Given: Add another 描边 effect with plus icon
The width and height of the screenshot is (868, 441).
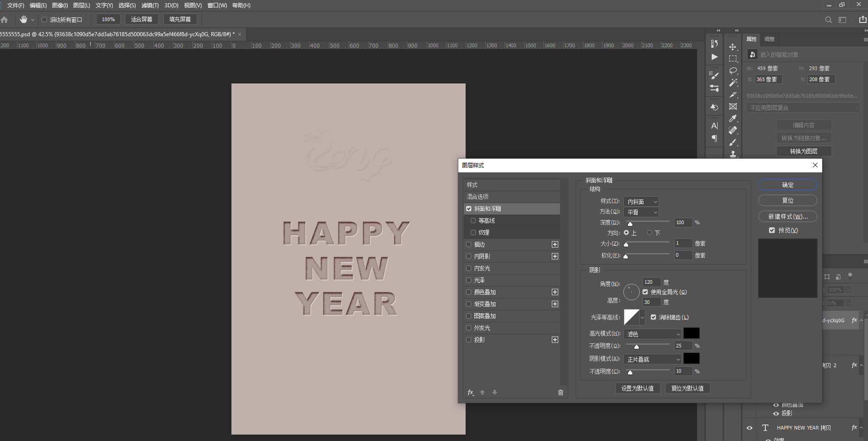Looking at the screenshot, I should pos(555,244).
